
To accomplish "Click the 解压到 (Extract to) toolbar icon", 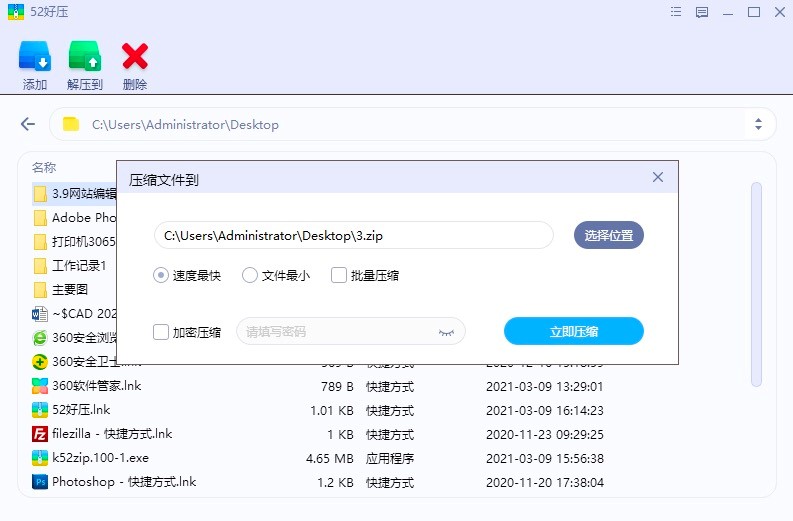I will click(x=84, y=56).
